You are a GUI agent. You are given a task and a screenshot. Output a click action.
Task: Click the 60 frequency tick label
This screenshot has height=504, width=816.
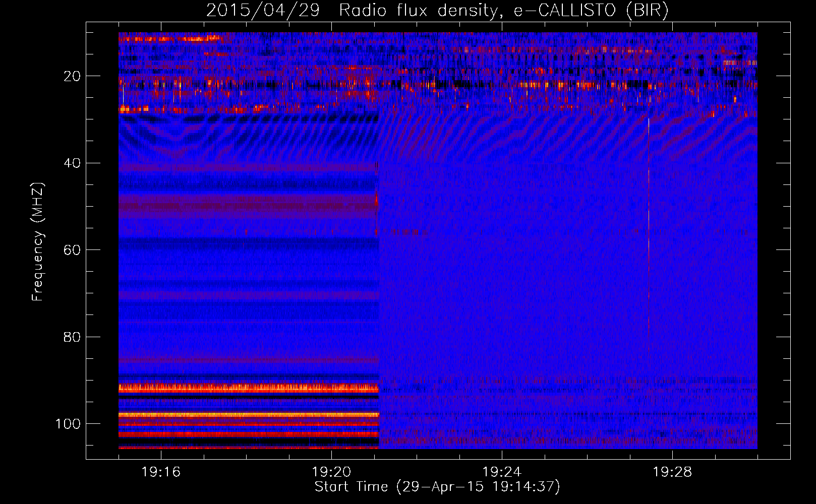72,250
